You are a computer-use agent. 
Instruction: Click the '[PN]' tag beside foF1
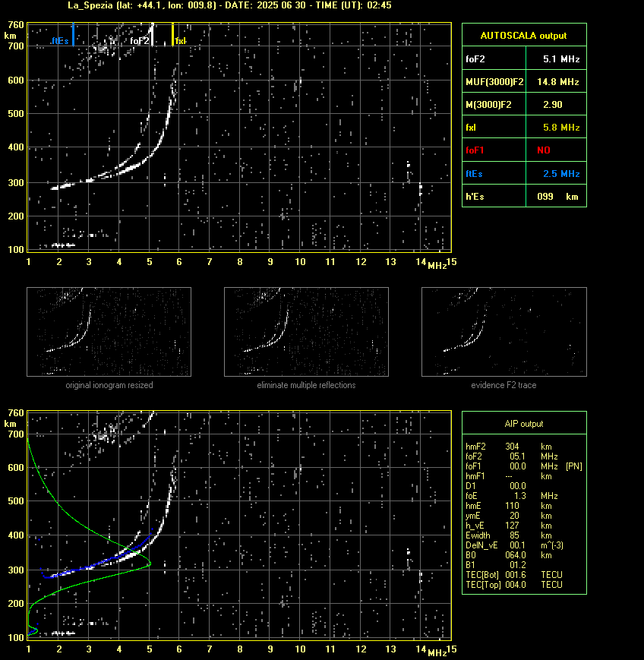[574, 466]
